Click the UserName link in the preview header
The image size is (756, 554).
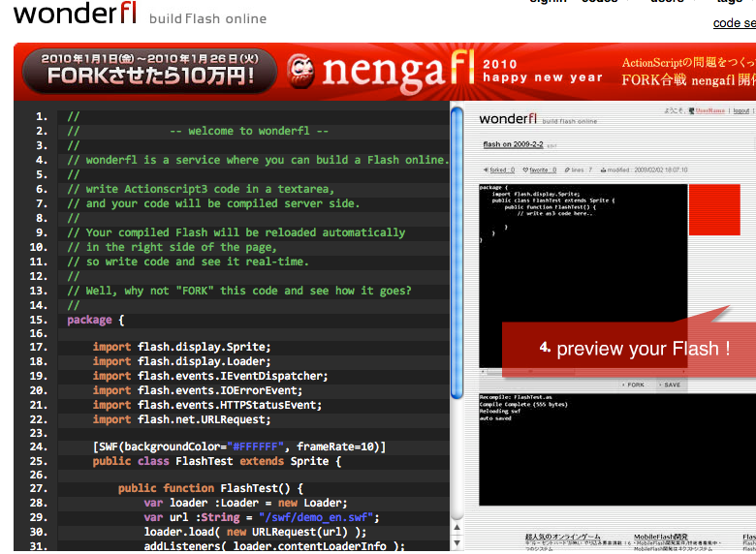(709, 110)
